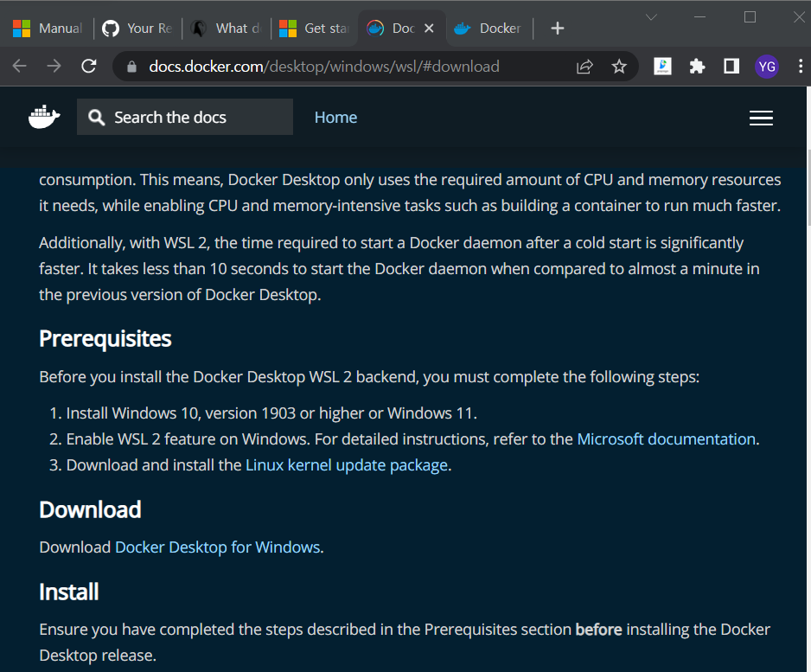Image resolution: width=811 pixels, height=672 pixels.
Task: View site info via the lock icon
Action: coord(132,67)
